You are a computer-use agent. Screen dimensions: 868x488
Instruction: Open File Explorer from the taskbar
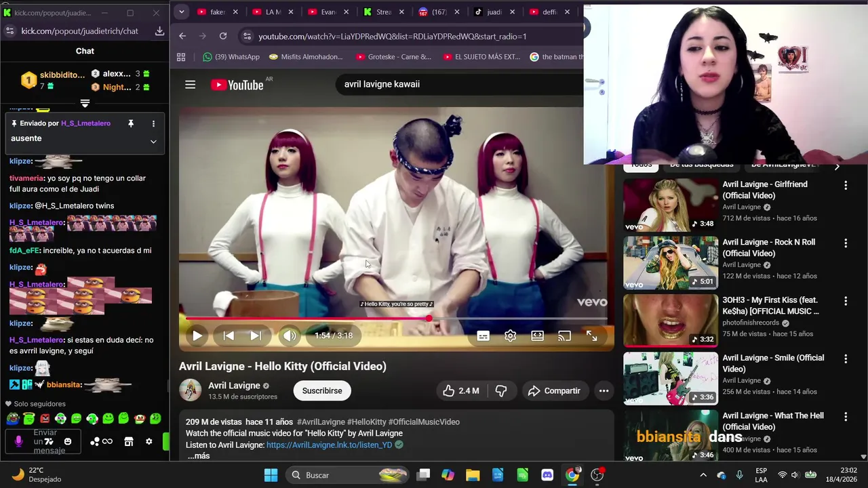tap(473, 475)
